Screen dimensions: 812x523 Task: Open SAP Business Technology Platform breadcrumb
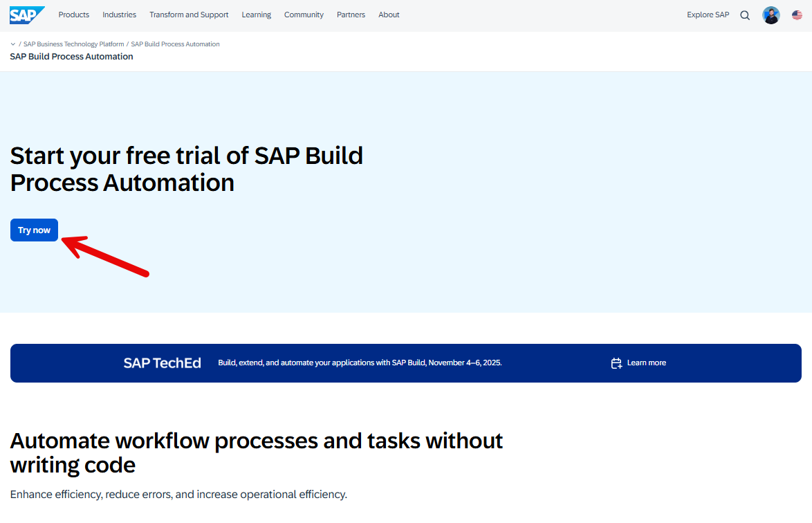coord(73,44)
